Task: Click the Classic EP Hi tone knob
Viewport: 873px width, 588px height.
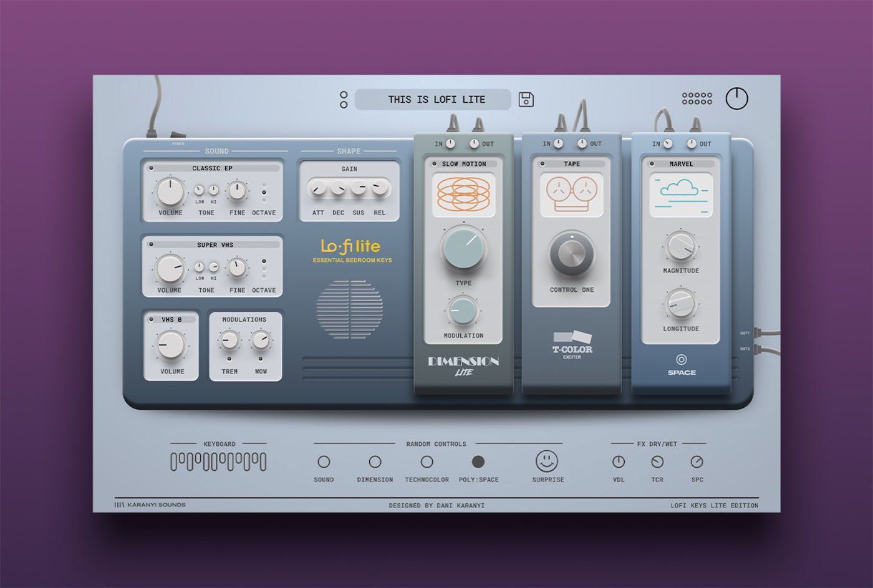Action: (213, 190)
